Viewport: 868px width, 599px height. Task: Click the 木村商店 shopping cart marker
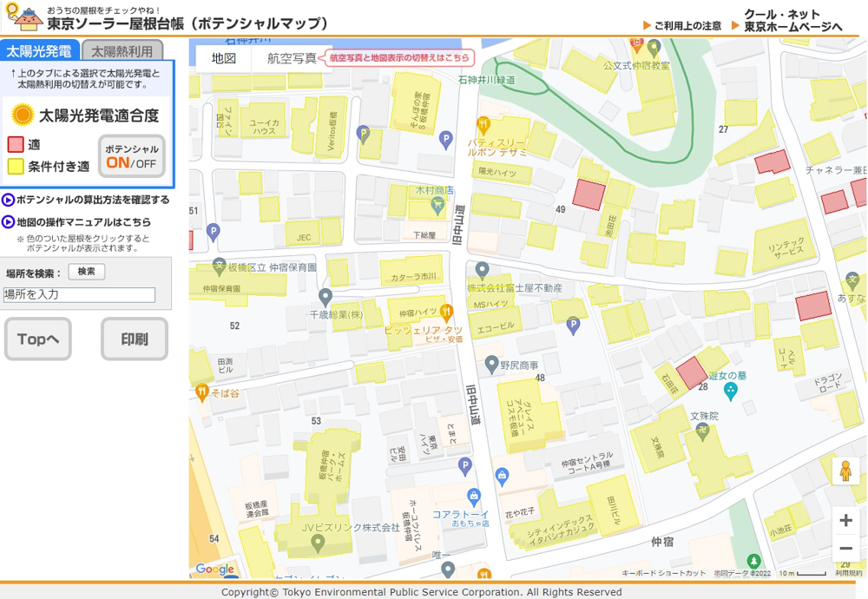(x=437, y=207)
